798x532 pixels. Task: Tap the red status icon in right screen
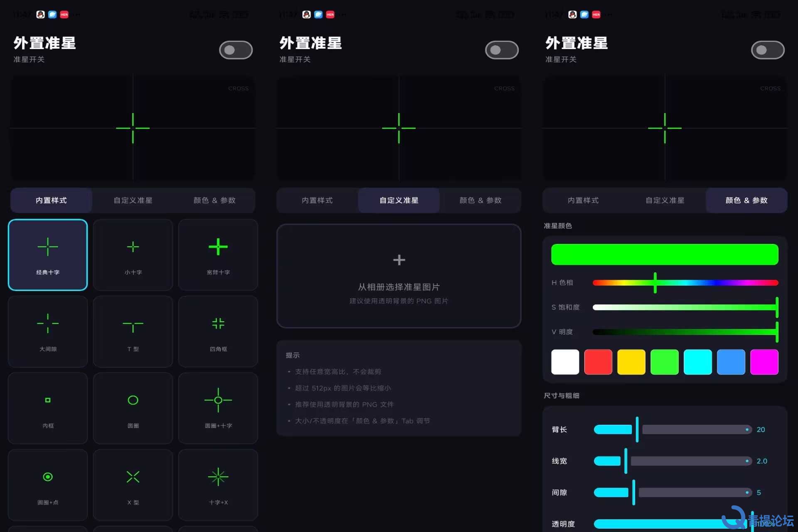click(x=596, y=15)
